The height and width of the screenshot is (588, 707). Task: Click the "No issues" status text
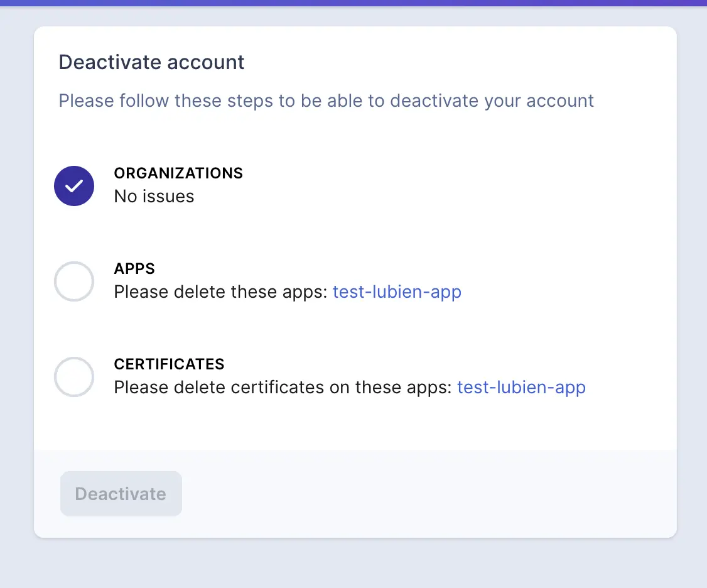point(154,197)
